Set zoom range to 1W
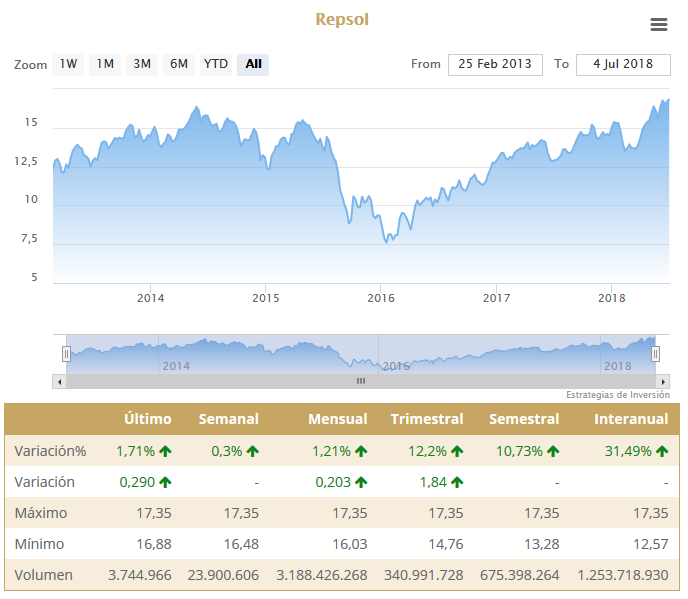Image resolution: width=688 pixels, height=599 pixels. pos(68,64)
